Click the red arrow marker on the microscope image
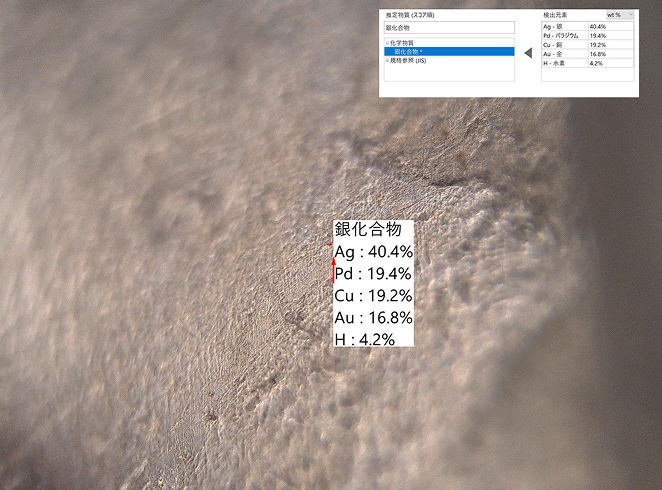The image size is (662, 490). (x=333, y=270)
